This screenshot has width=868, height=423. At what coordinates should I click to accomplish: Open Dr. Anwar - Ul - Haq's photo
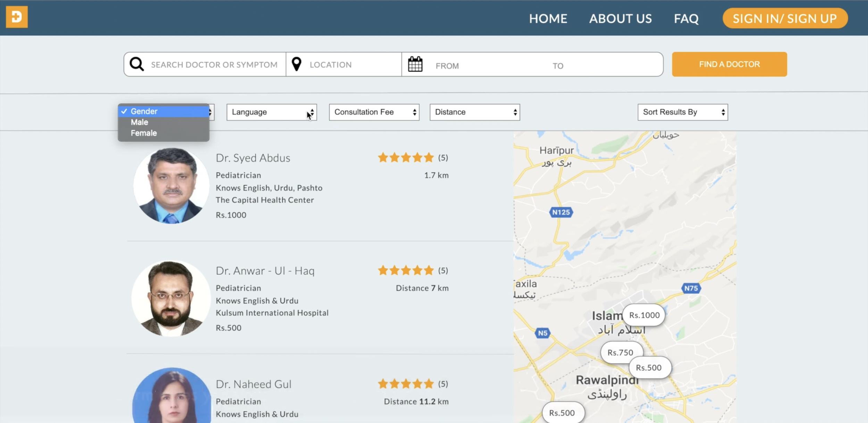170,299
